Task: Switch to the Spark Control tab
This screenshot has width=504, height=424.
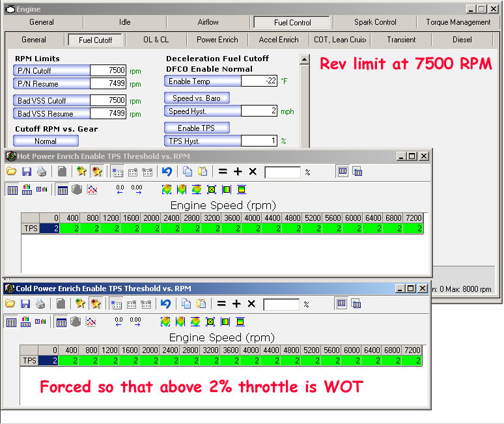Action: point(376,22)
